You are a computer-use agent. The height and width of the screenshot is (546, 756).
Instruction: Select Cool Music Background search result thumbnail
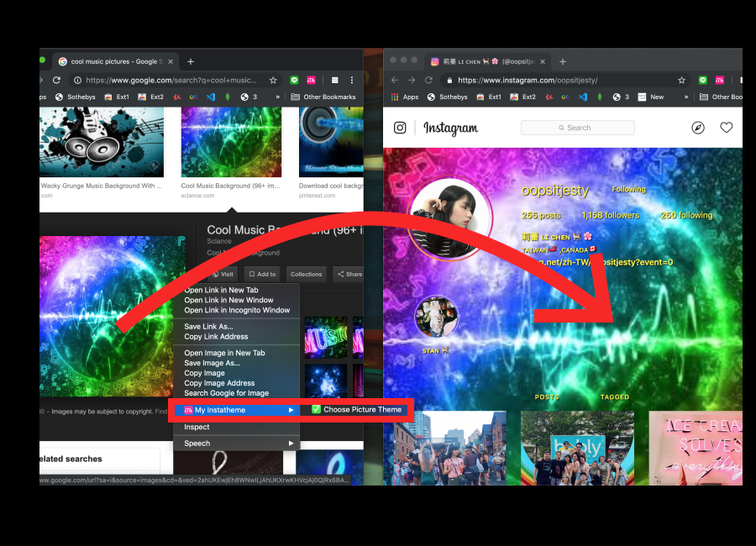(x=232, y=142)
